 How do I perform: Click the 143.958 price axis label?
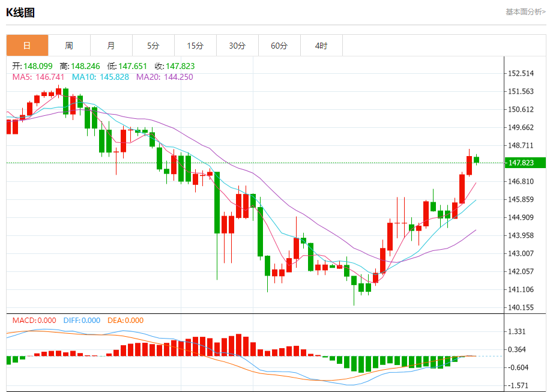(x=521, y=235)
